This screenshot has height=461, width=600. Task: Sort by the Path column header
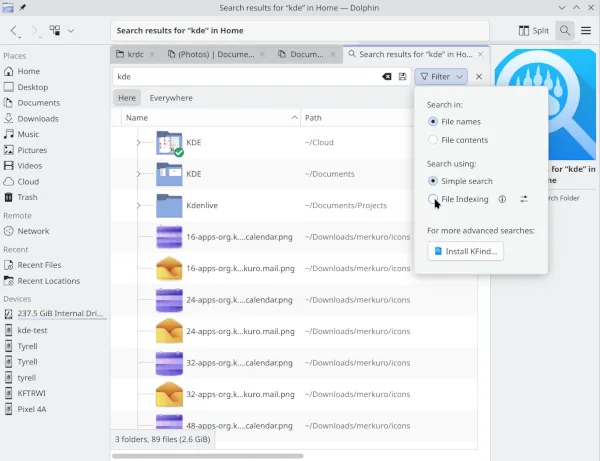[x=357, y=118]
